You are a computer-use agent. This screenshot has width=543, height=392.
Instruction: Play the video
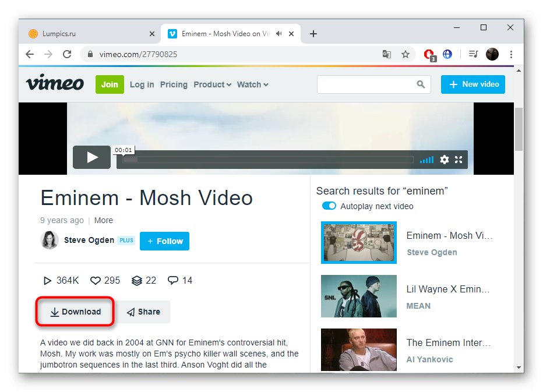tap(92, 157)
